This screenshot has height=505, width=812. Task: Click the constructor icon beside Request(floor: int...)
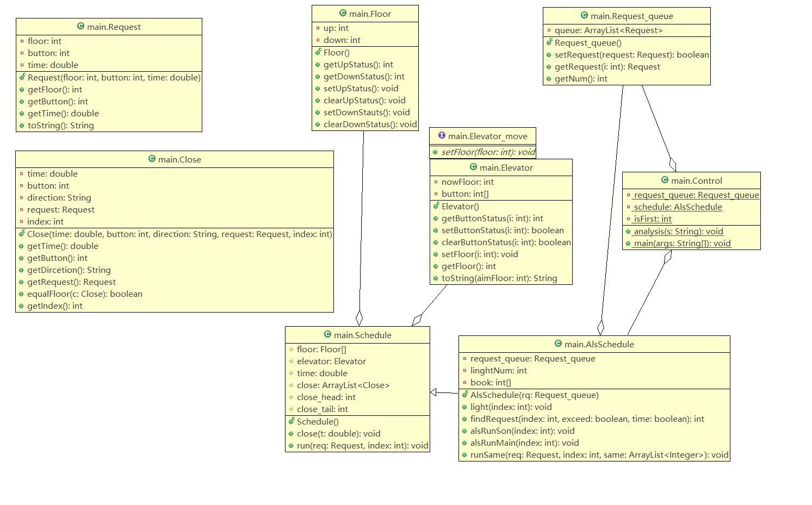(x=22, y=77)
